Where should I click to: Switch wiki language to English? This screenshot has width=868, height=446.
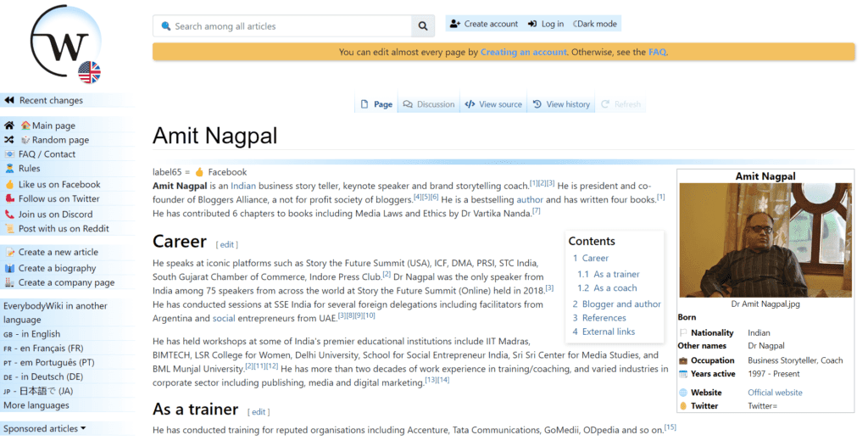click(x=32, y=334)
